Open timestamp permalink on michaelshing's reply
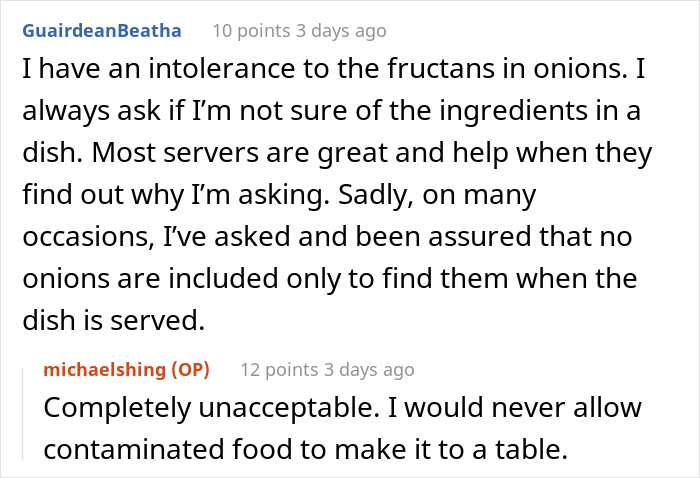The width and height of the screenshot is (700, 478). coord(370,370)
